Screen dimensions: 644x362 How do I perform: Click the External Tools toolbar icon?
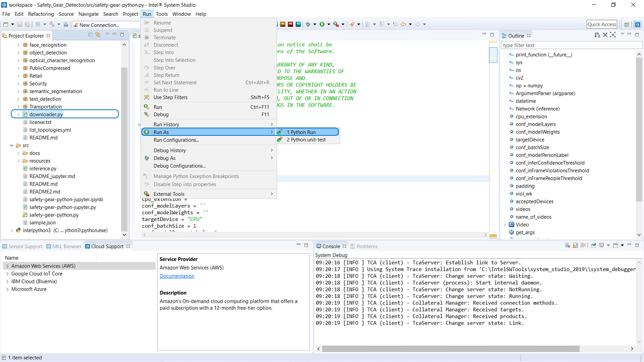pyautogui.click(x=336, y=24)
